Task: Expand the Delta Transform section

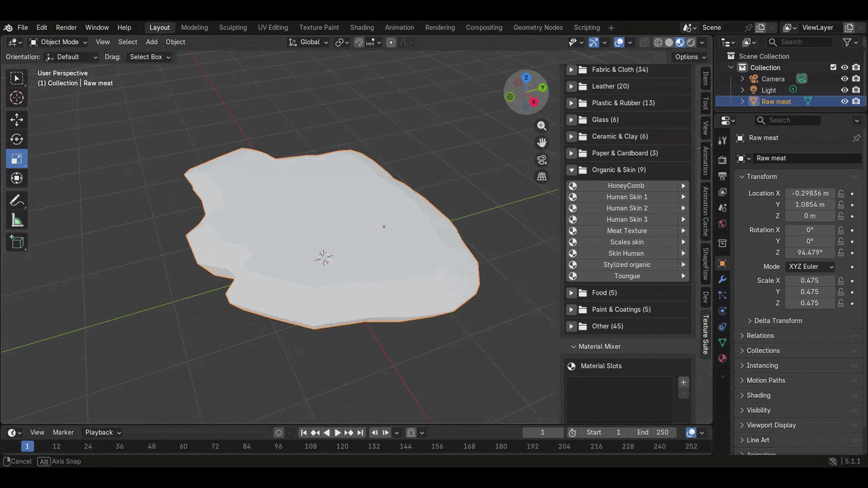Action: [x=778, y=321]
